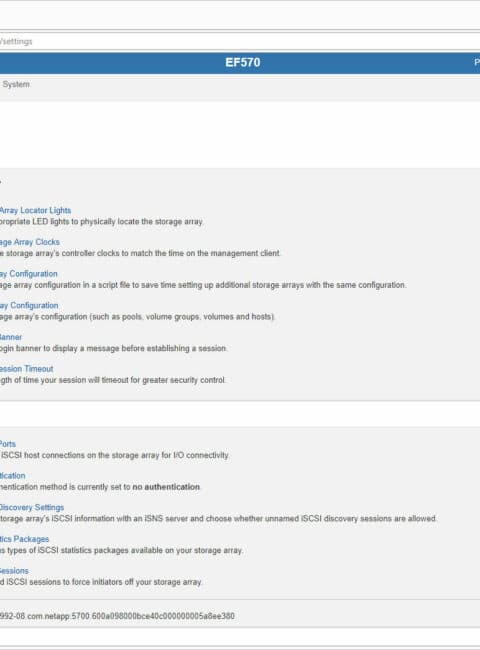Click text 'iSCSI host connections on the storage array'
The image size is (480, 650).
coord(80,455)
